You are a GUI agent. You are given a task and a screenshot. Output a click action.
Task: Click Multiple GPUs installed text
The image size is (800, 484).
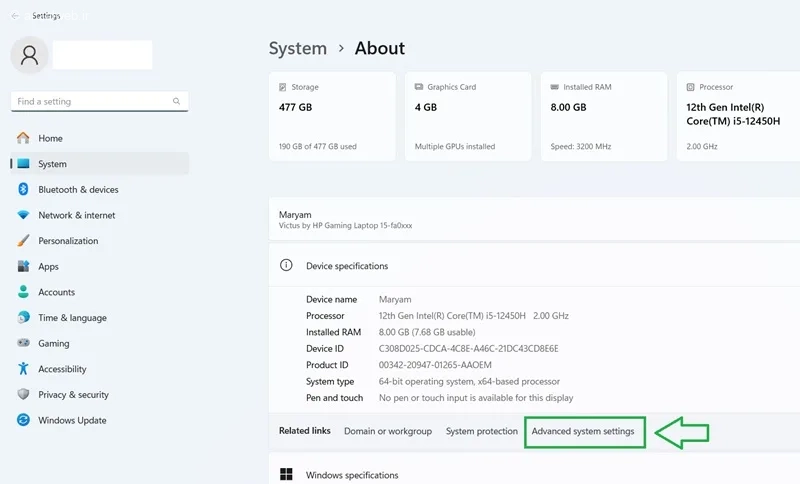[x=455, y=146]
